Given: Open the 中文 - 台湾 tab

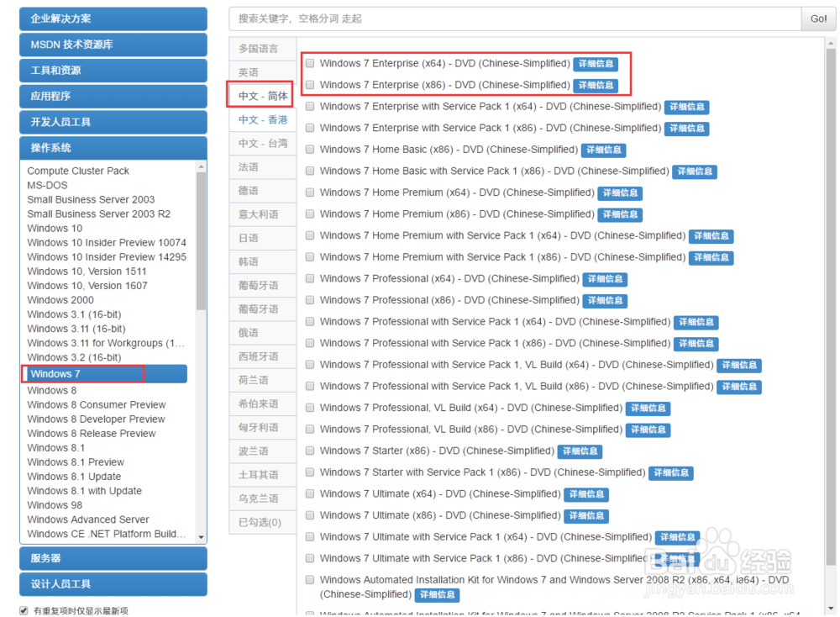Looking at the screenshot, I should click(x=262, y=143).
